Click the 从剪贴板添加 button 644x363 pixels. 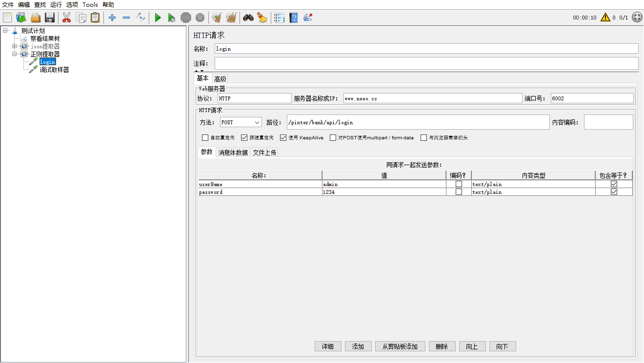(400, 346)
